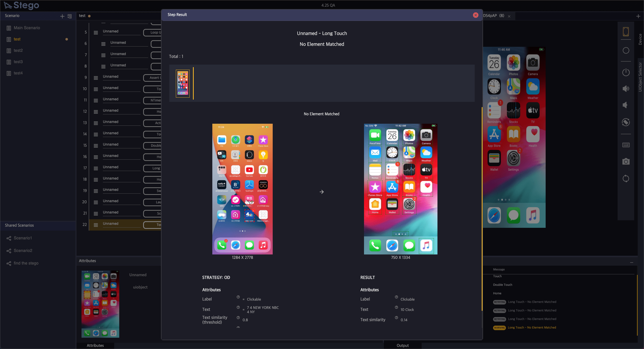The width and height of the screenshot is (644, 349).
Task: Click the 750 X 1334 result screenshot
Action: point(400,189)
